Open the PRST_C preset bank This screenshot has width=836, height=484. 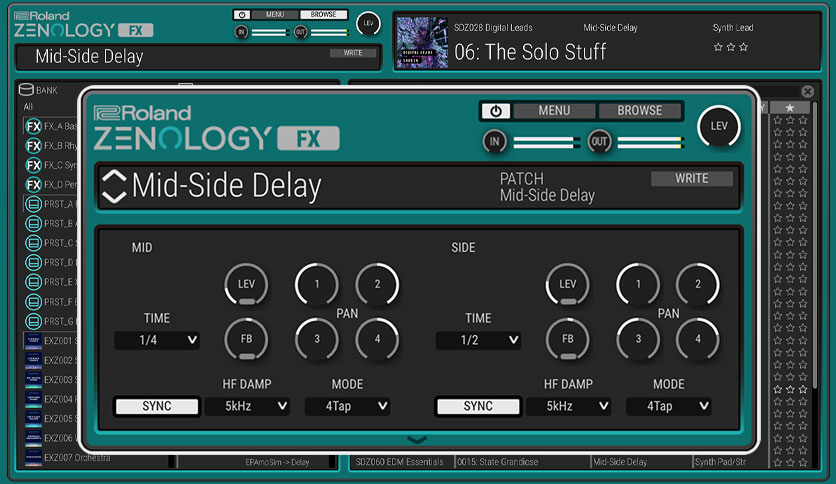coord(34,243)
